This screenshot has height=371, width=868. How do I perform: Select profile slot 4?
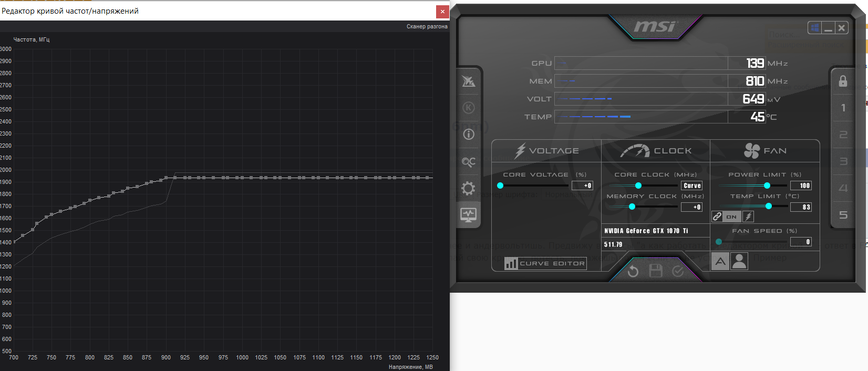(843, 188)
